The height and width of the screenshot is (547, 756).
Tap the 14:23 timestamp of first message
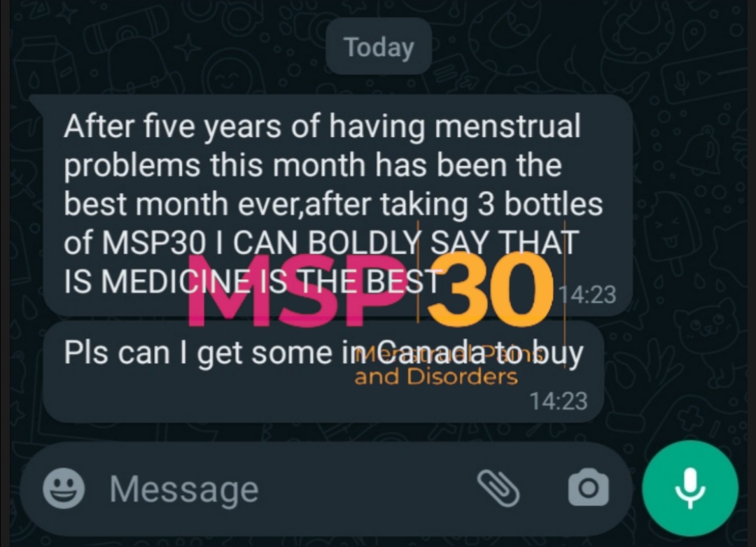tap(587, 294)
